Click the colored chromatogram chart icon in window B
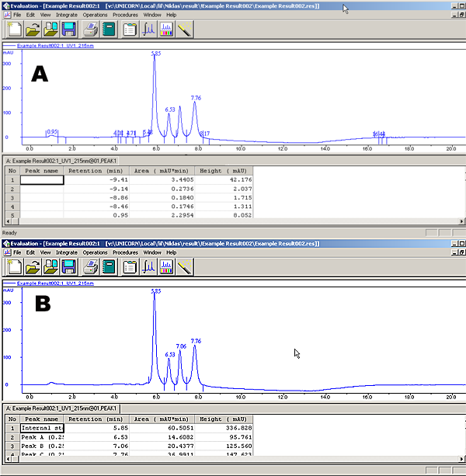This screenshot has height=476, width=466. point(167,268)
